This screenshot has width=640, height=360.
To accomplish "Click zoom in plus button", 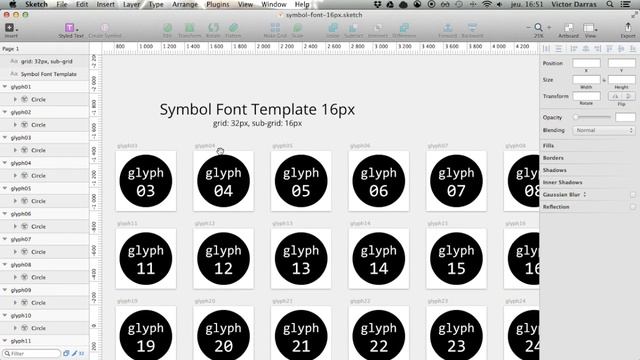I will (x=549, y=27).
